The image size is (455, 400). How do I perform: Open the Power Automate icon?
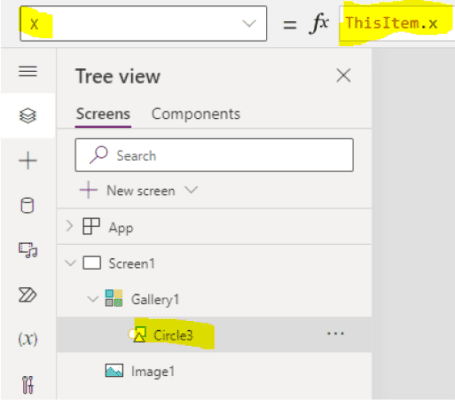click(28, 295)
